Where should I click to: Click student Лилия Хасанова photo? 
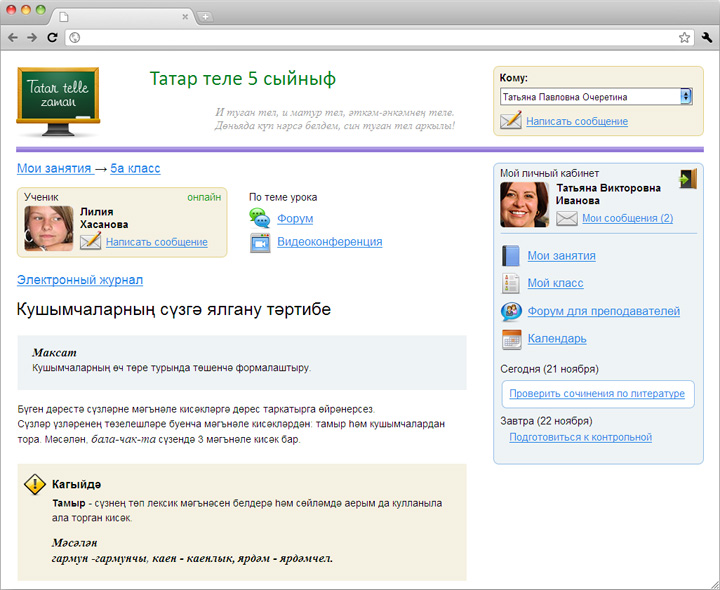coord(49,228)
